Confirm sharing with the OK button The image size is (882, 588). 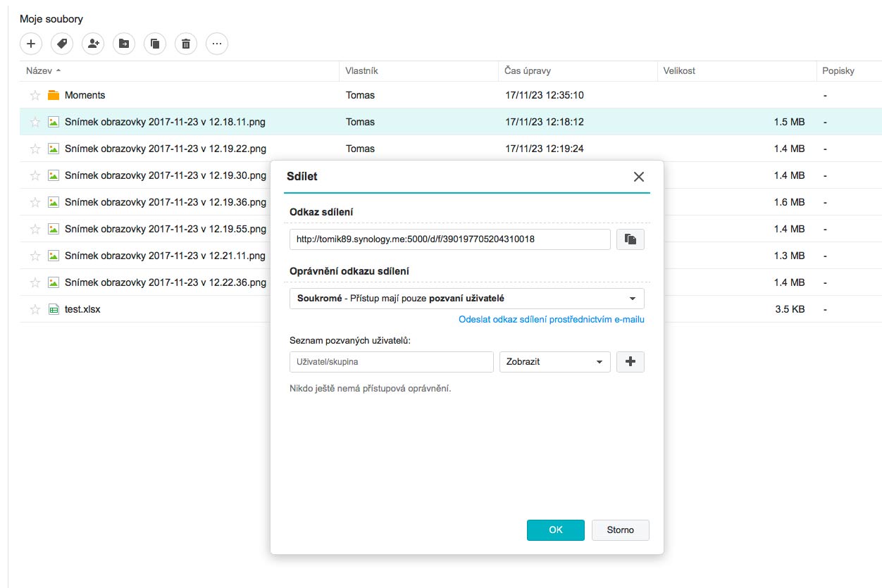(x=555, y=530)
